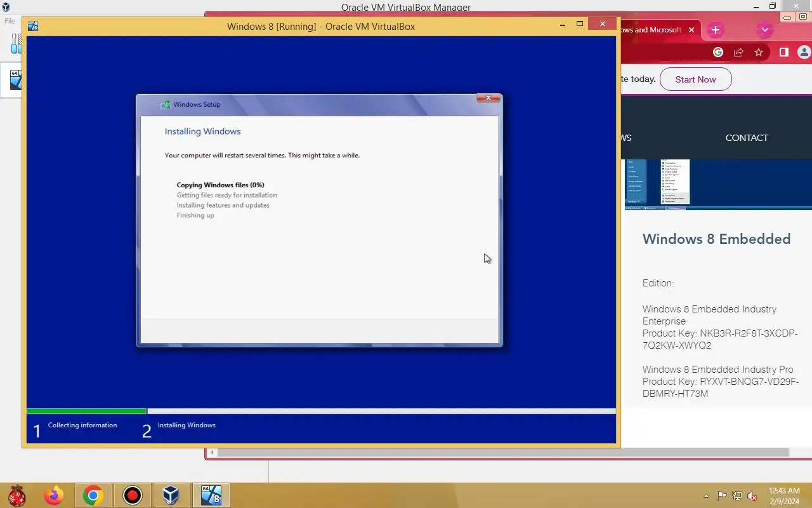Screen dimensions: 812x508
Task: Open Google Chrome from the taskbar
Action: coord(93,495)
